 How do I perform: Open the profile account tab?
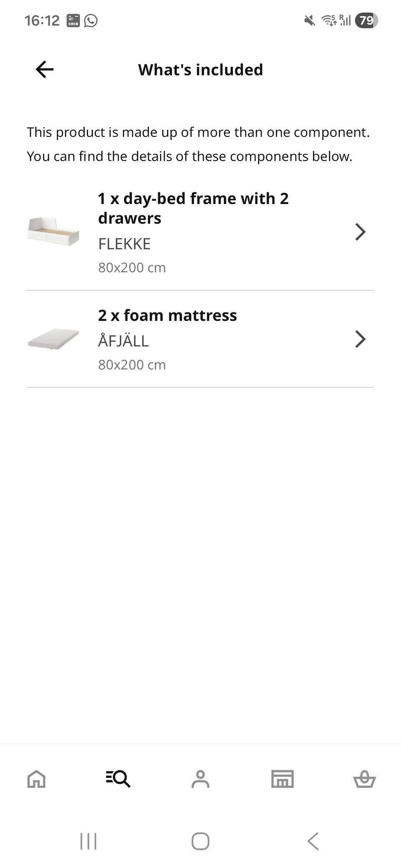(x=200, y=779)
